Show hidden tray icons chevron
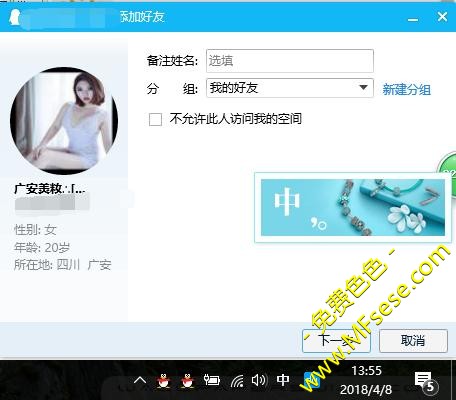The image size is (456, 400). pos(140,380)
